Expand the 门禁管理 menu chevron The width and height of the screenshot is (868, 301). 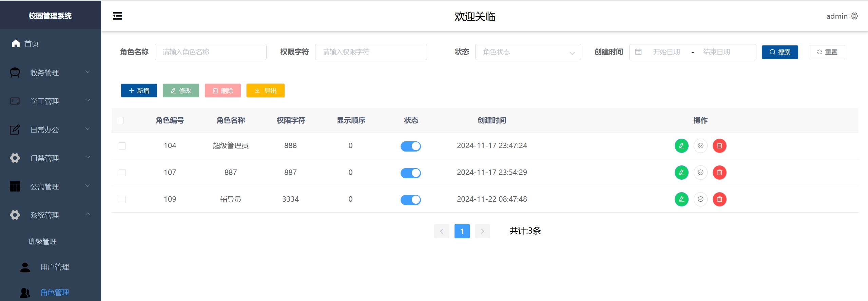[88, 157]
